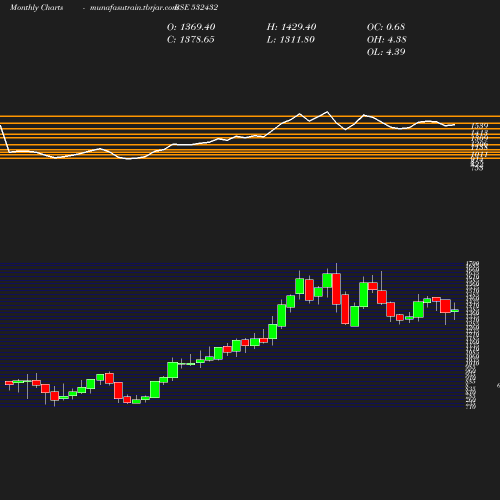Click the close value "C: 1378.65"
Image resolution: width=500 pixels, height=500 pixels.
(191, 40)
